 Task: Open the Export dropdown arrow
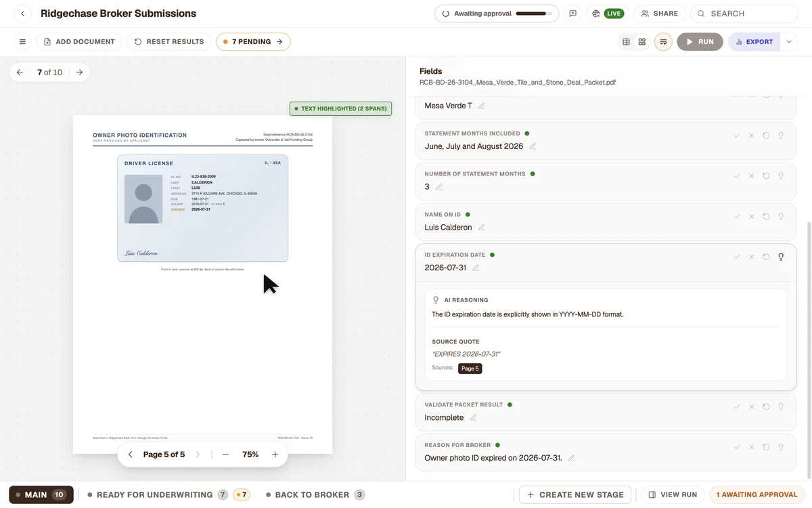click(789, 42)
